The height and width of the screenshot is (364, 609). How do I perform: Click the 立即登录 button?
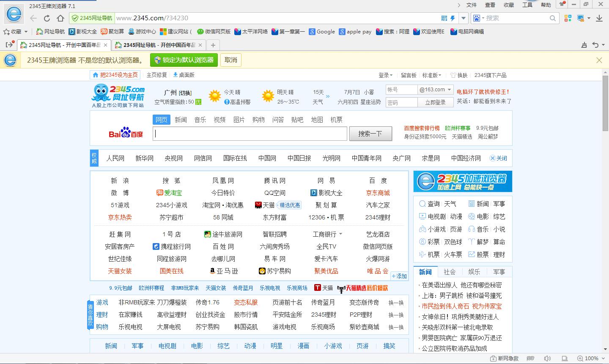(x=435, y=102)
